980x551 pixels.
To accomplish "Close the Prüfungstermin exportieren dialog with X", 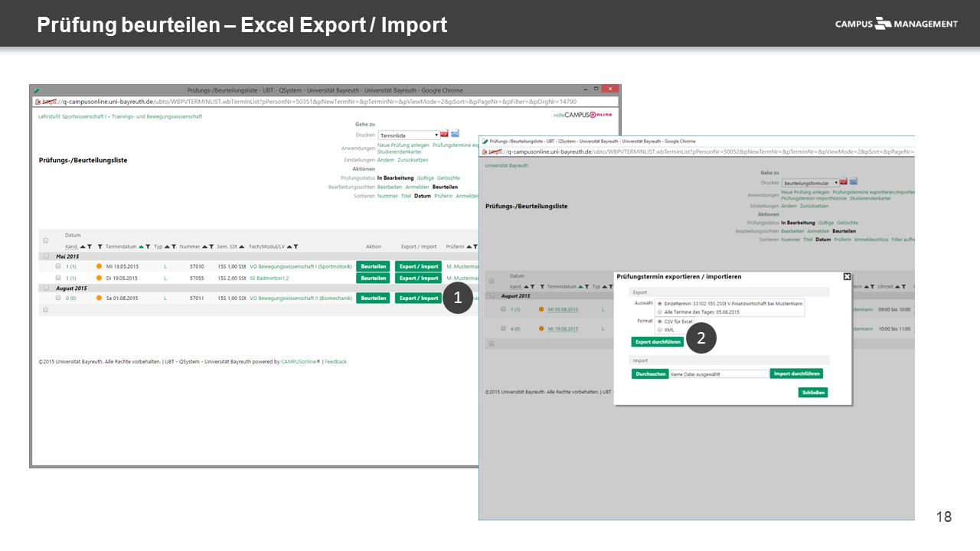I will [847, 276].
